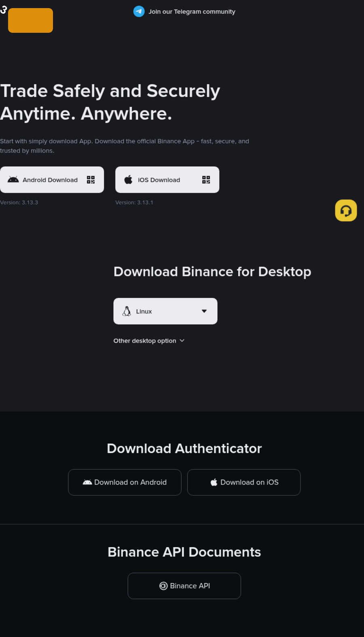Open the Join our Telegram community link
This screenshot has height=637, width=364.
192,12
